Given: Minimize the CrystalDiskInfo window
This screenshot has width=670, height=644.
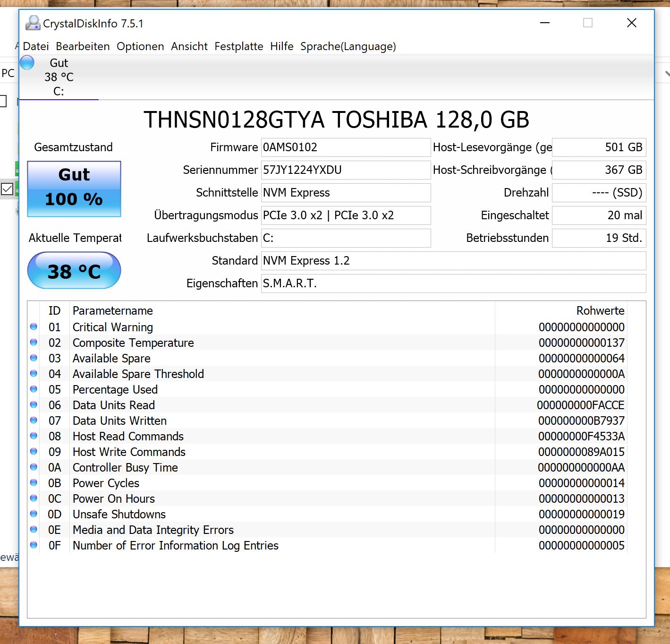Looking at the screenshot, I should [x=545, y=23].
